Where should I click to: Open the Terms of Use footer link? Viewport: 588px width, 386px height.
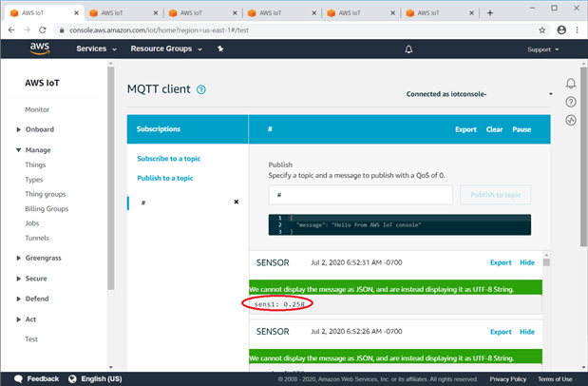555,379
